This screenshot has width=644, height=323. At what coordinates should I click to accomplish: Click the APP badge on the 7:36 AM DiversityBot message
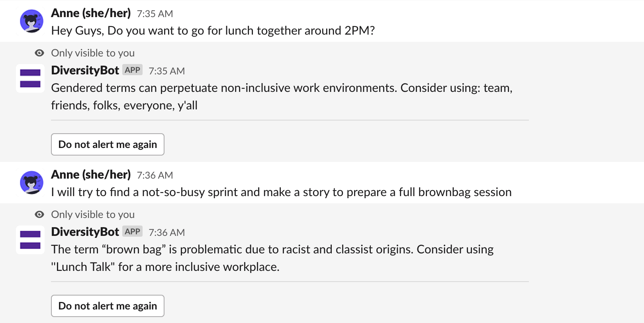132,232
